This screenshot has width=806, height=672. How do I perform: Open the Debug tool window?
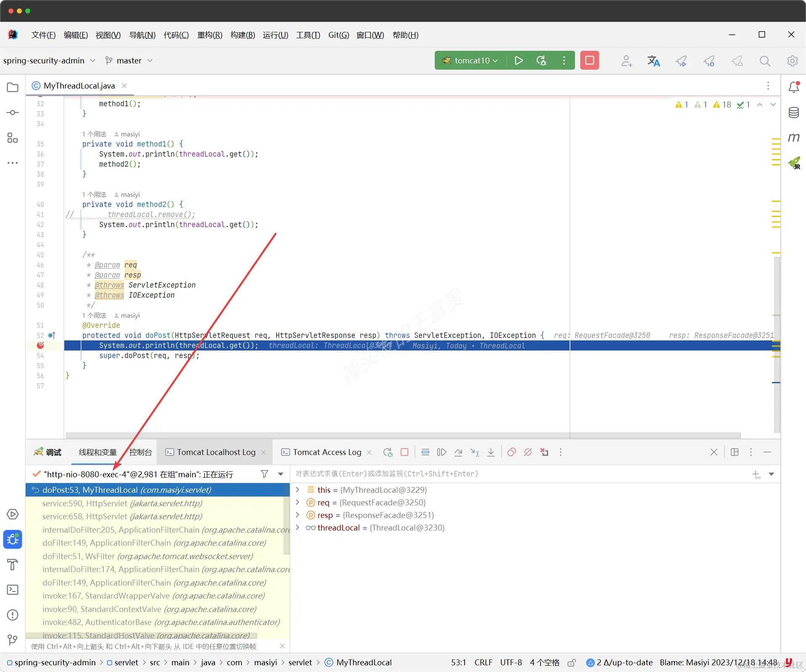coord(13,539)
